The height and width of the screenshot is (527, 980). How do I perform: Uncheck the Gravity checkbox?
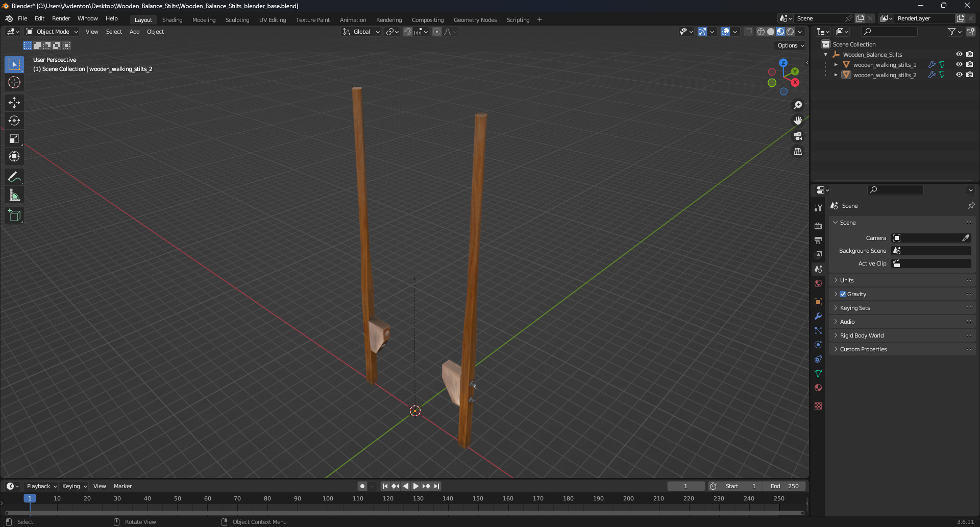click(x=843, y=294)
